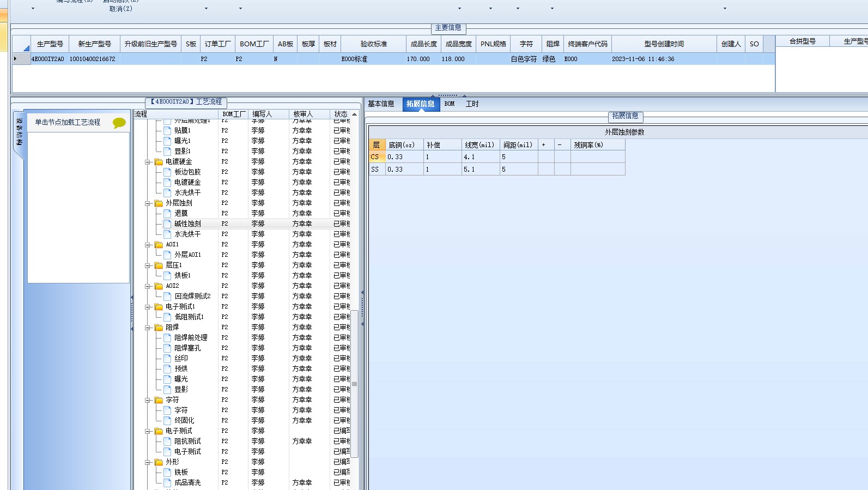This screenshot has width=868, height=490.
Task: Select the 阻抗测试 step
Action: pos(187,441)
